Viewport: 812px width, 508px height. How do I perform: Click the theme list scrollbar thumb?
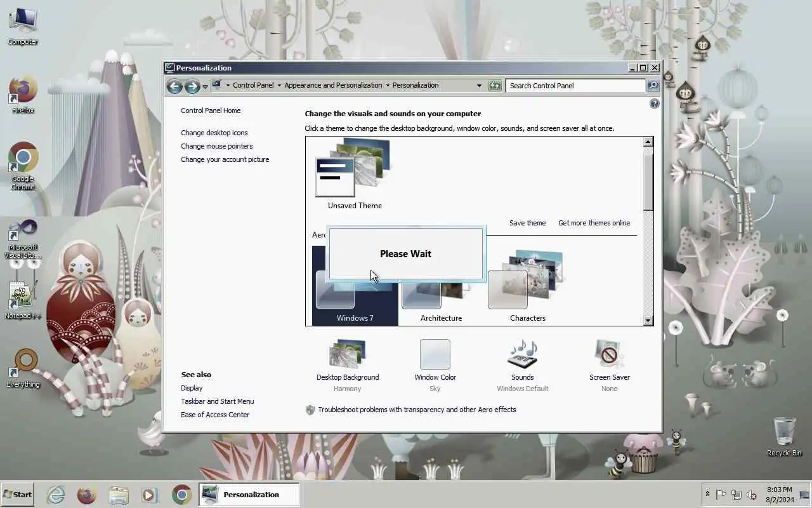coord(648,182)
